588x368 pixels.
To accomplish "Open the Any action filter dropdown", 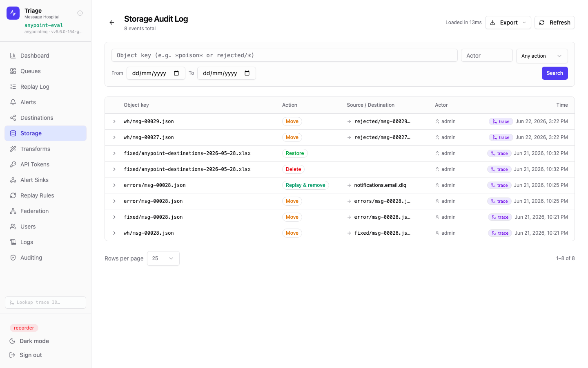I will coord(542,56).
